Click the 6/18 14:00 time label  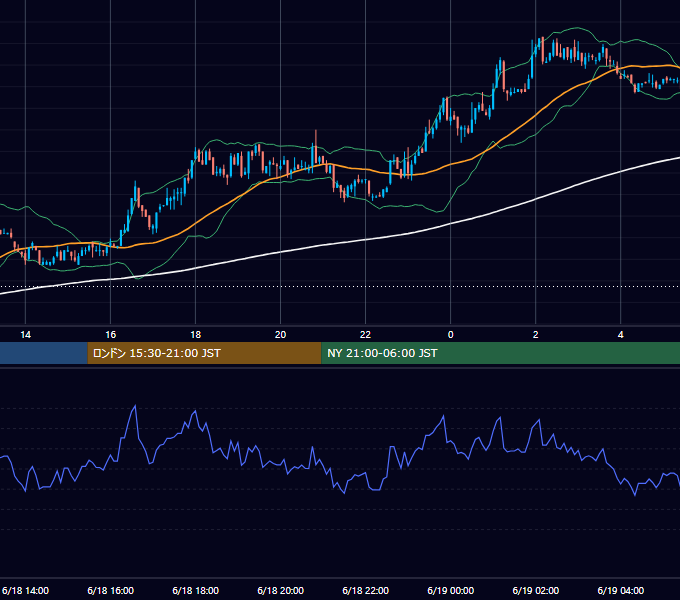pos(25,590)
